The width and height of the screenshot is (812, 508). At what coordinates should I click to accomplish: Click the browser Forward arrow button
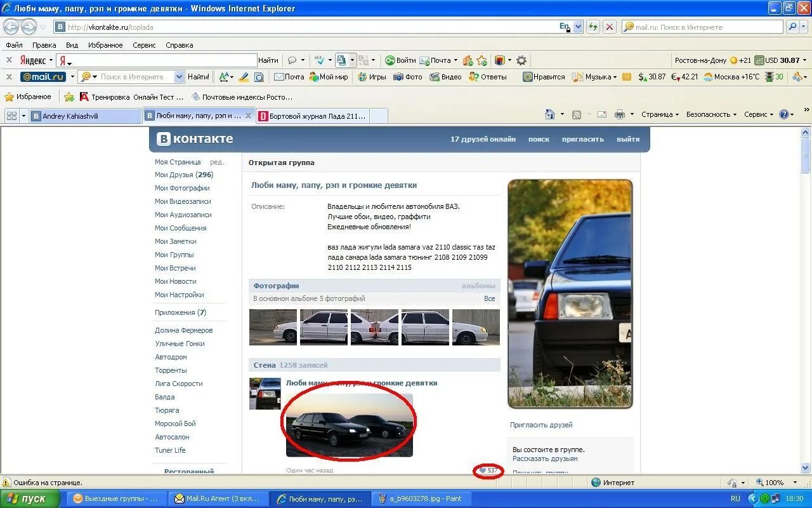point(29,27)
